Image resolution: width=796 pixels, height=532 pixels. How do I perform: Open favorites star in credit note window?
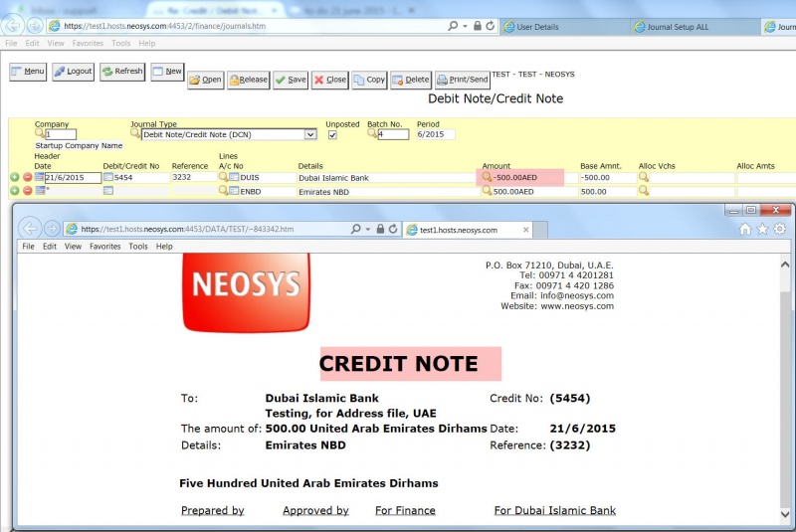pos(762,230)
